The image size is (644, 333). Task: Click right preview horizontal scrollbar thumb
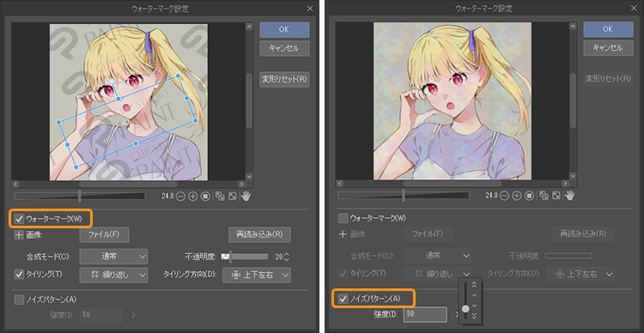coord(453,185)
